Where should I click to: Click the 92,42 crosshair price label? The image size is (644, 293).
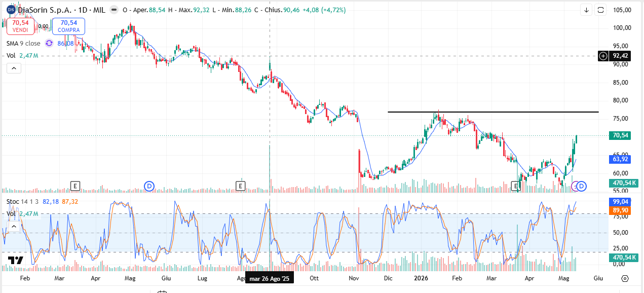coord(620,56)
